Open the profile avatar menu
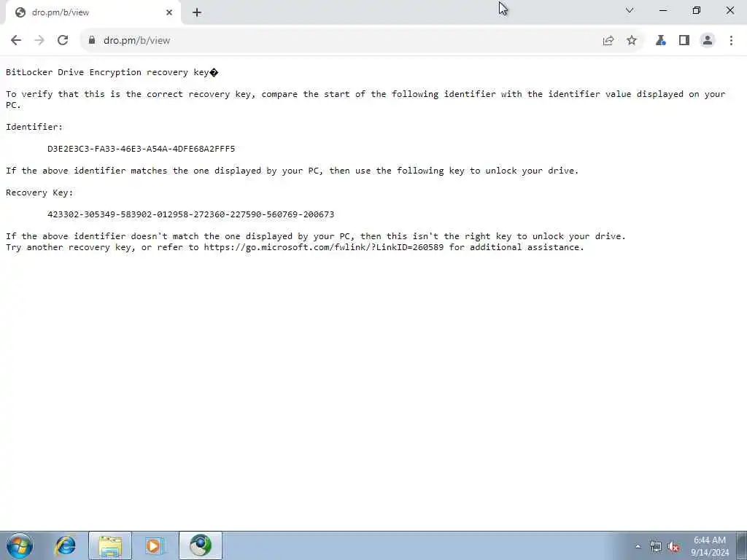 tap(708, 41)
